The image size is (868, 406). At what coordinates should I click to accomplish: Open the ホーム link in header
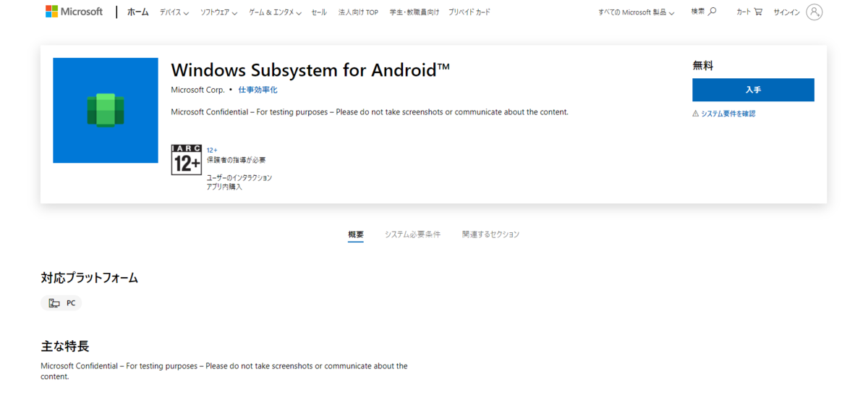point(137,12)
